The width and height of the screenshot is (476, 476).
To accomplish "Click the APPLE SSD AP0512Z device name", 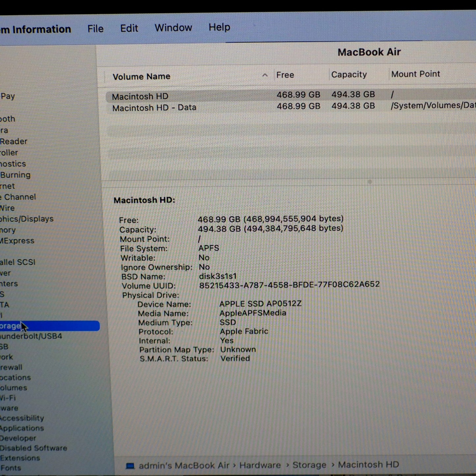I will [260, 304].
